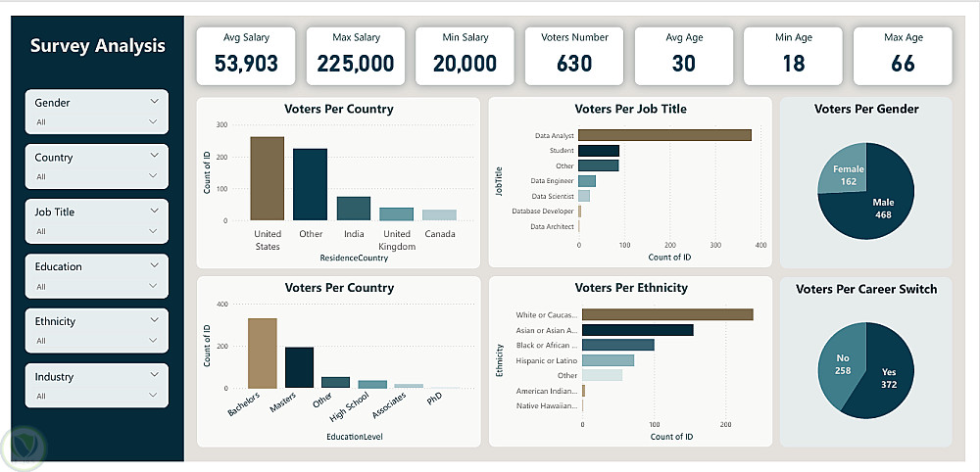Collapse the Industry slicer header chevron
This screenshot has height=472, width=980.
155,375
